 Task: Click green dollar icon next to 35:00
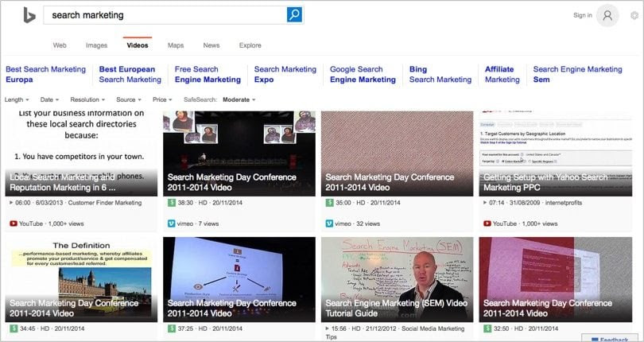tap(329, 203)
